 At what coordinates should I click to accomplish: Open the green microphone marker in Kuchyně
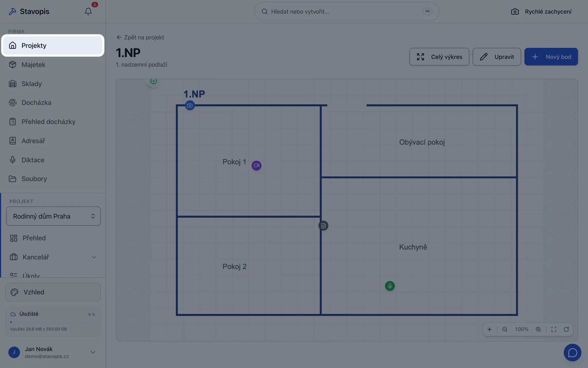tap(390, 286)
